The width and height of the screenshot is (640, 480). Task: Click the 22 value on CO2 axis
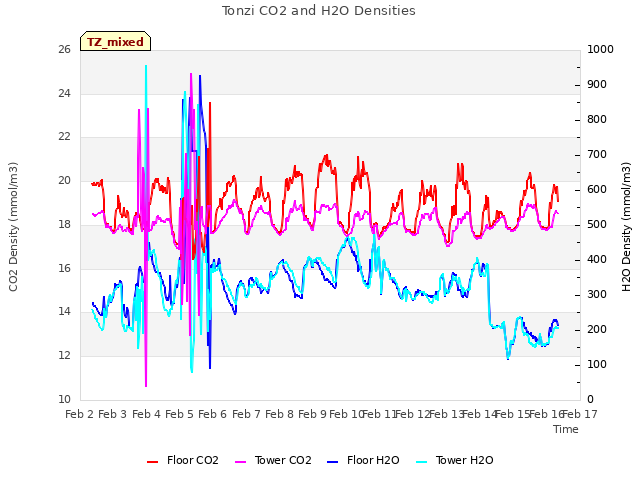tap(64, 137)
